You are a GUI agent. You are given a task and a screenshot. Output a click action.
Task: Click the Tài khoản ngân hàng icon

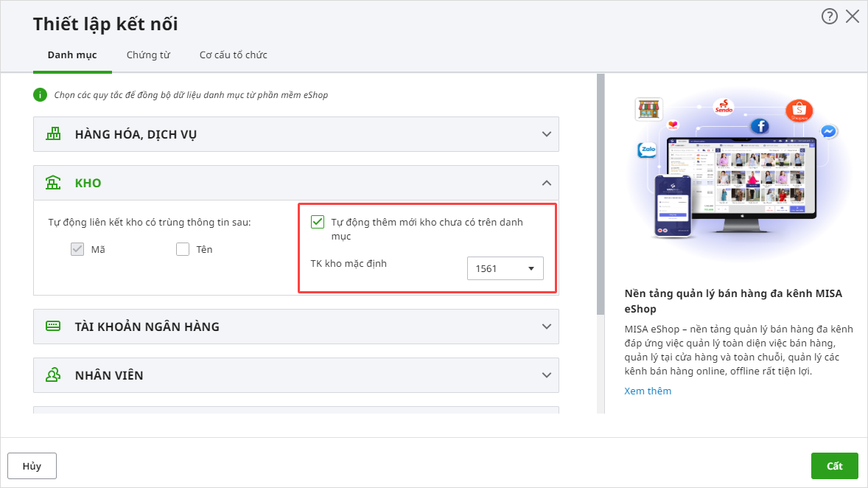53,326
